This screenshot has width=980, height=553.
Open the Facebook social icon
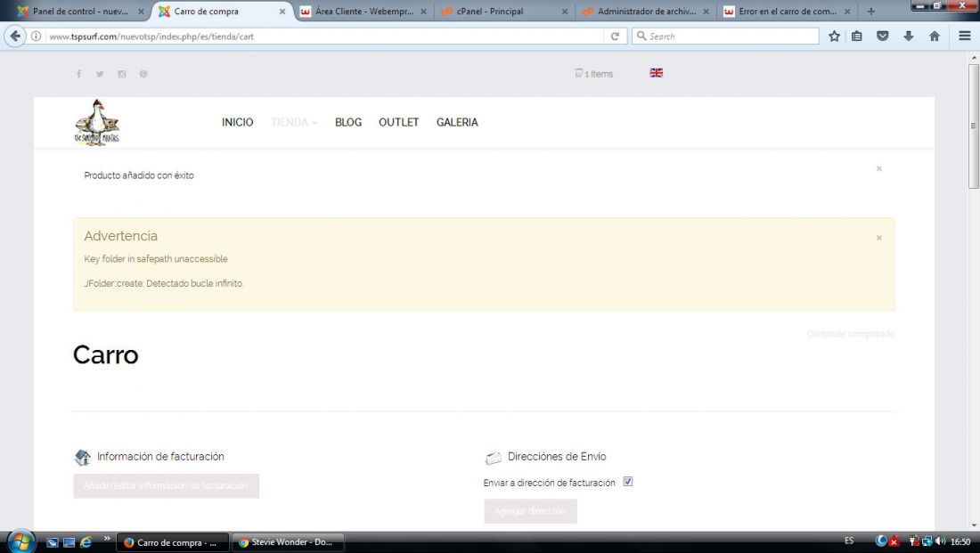[x=78, y=74]
